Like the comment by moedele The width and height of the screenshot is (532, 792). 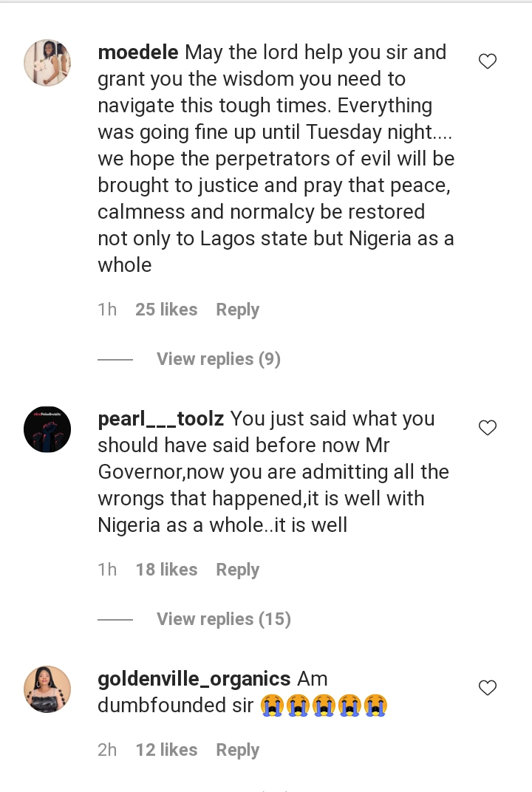point(488,61)
